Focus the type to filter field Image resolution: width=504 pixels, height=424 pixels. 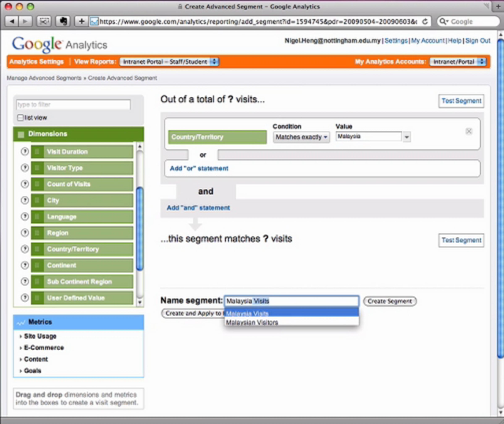[73, 105]
